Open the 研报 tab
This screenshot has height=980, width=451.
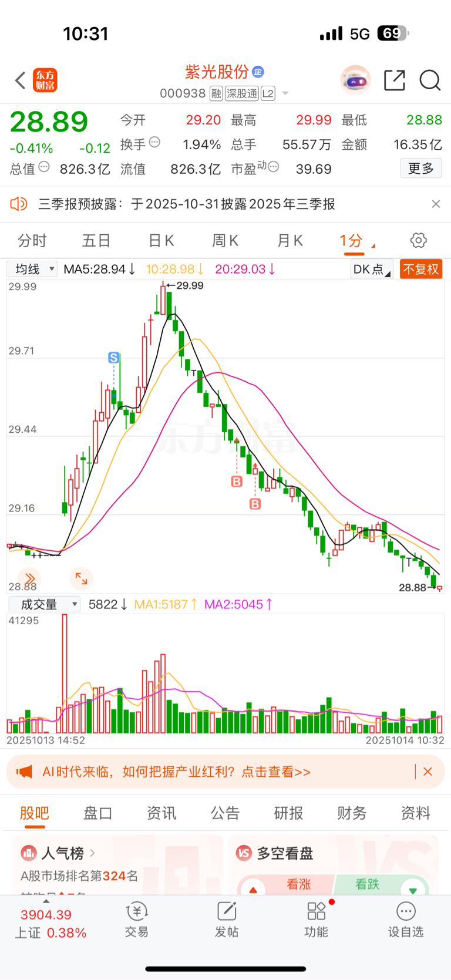click(x=288, y=813)
